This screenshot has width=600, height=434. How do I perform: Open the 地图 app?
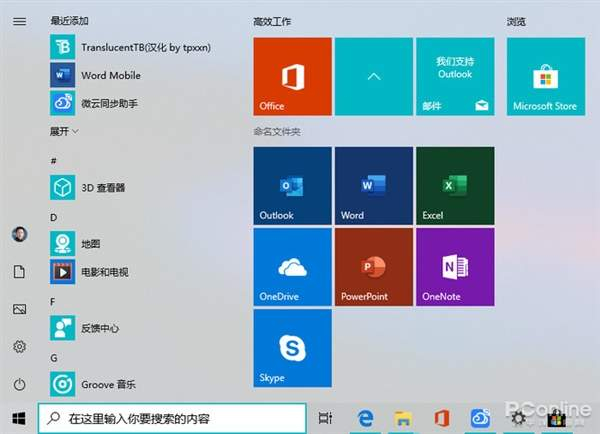point(75,244)
